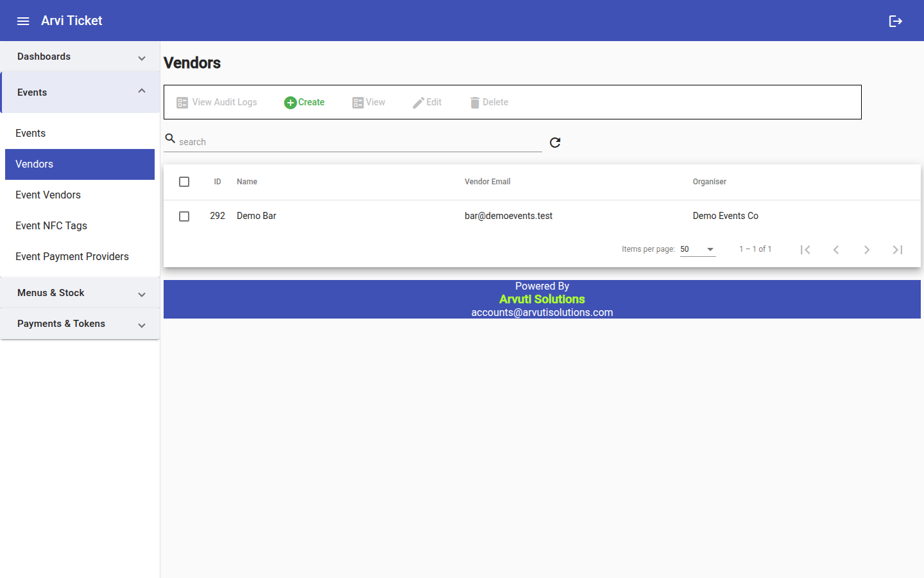Tick the select-all checkbox in table header
924x578 pixels.
(184, 182)
